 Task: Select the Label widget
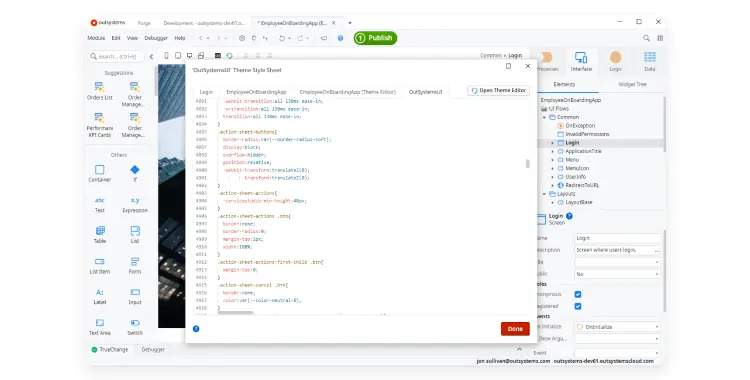99,296
